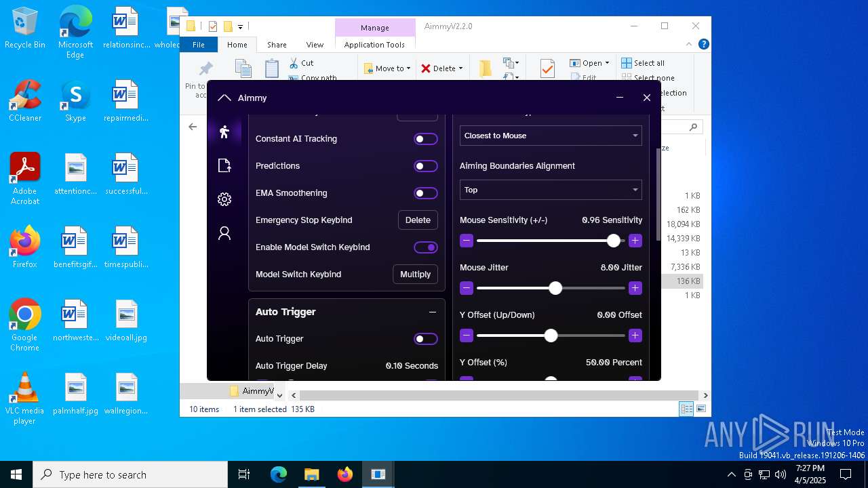Screen dimensions: 868x488
Task: Select Share tab in File Explorer
Action: (x=277, y=45)
